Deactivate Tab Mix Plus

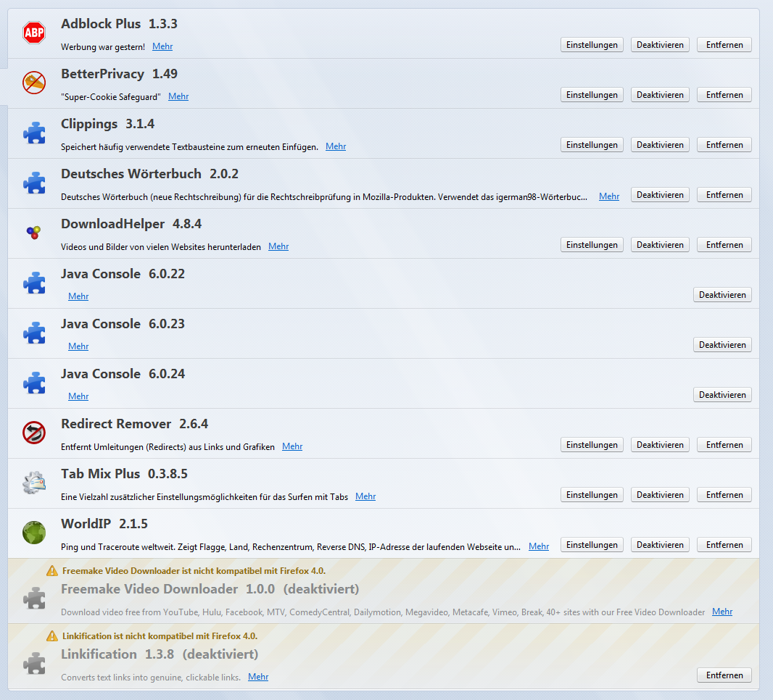coord(660,495)
